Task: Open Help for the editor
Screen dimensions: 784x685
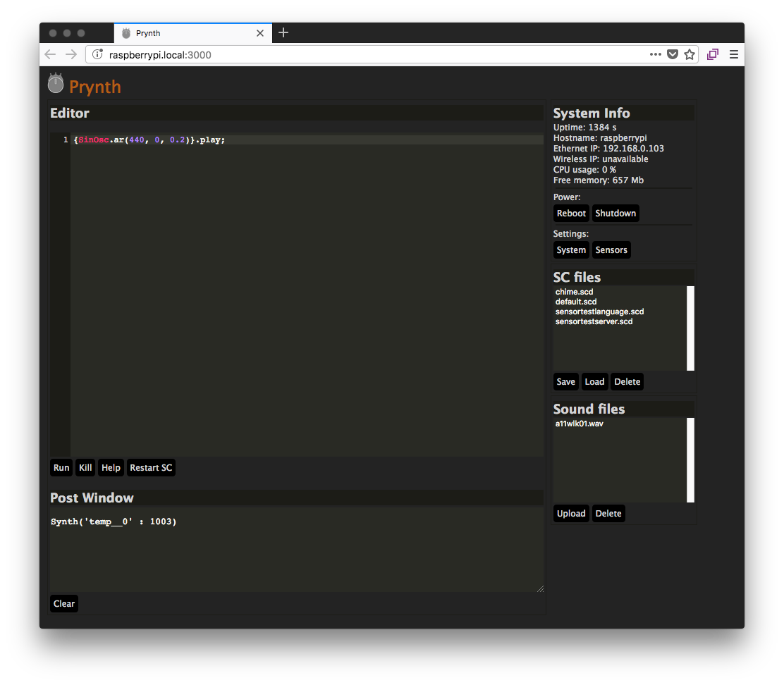Action: pos(111,468)
